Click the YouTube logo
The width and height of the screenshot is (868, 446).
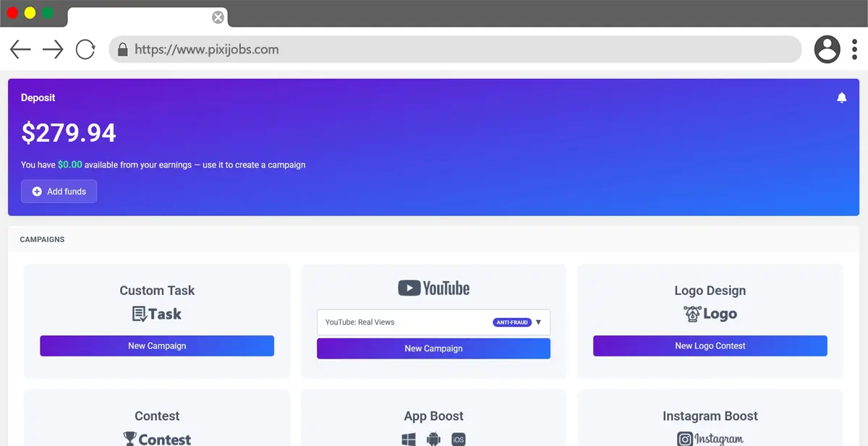[x=433, y=288]
